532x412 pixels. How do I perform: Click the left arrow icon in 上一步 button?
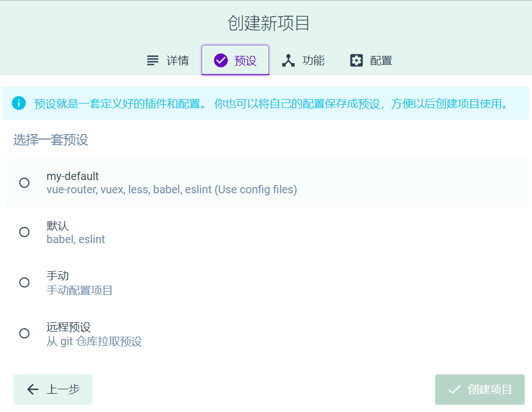(x=33, y=389)
